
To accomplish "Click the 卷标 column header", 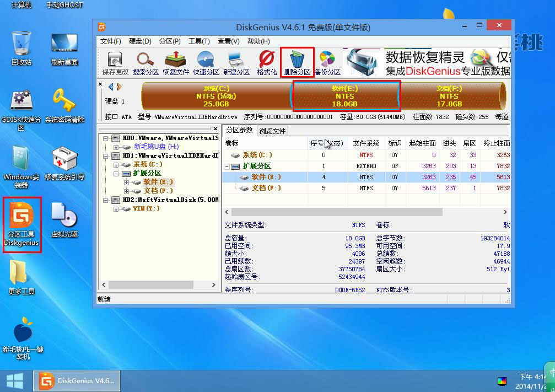I will tap(266, 143).
